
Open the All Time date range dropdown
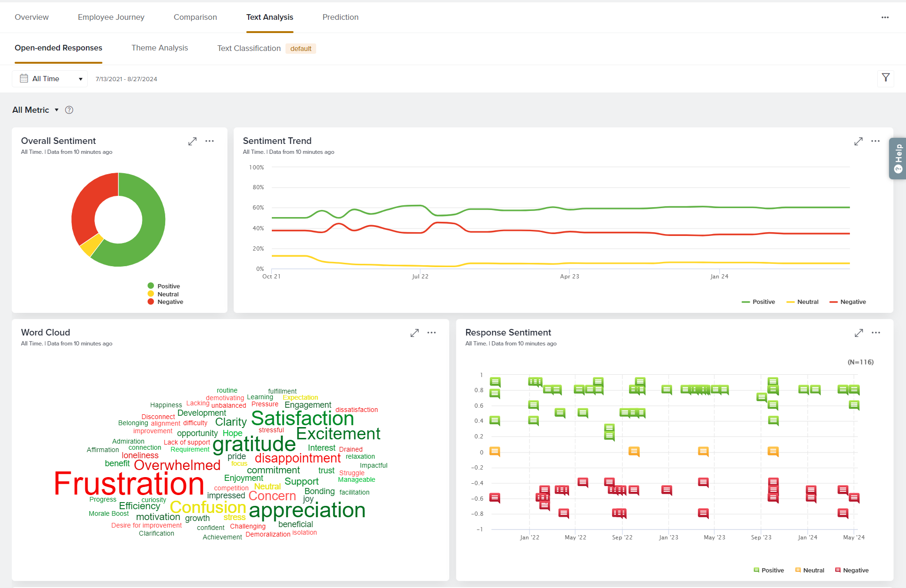coord(50,79)
